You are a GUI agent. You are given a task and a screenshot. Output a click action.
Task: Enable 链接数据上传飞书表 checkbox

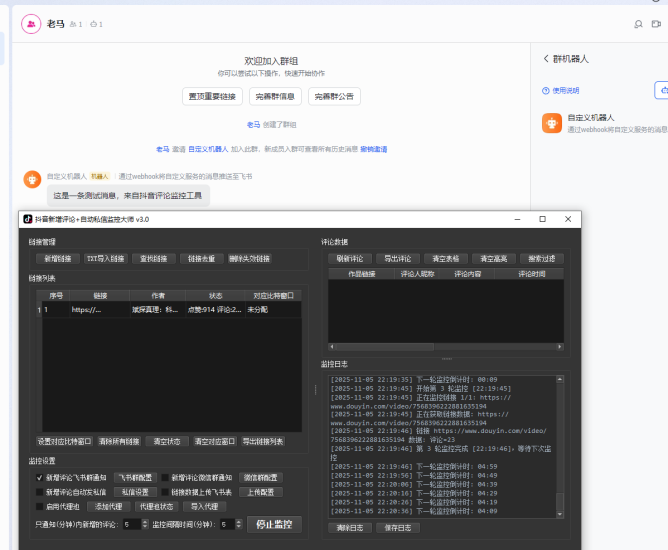(x=165, y=492)
